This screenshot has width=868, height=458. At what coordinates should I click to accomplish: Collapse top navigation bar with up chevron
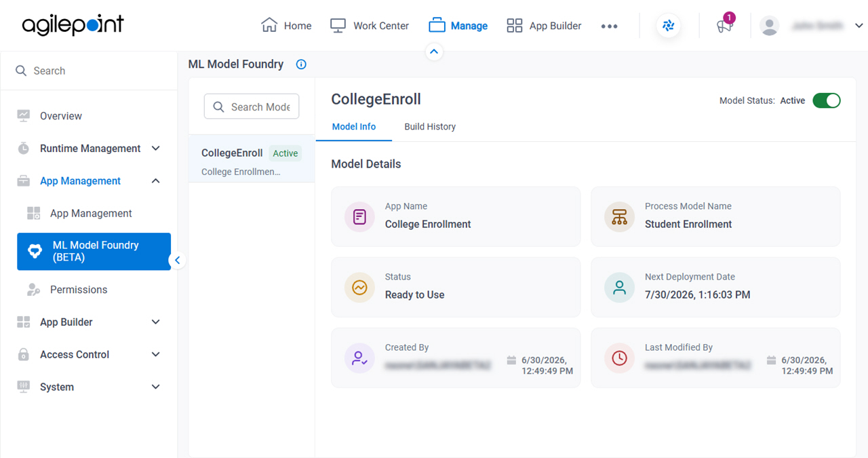click(434, 52)
